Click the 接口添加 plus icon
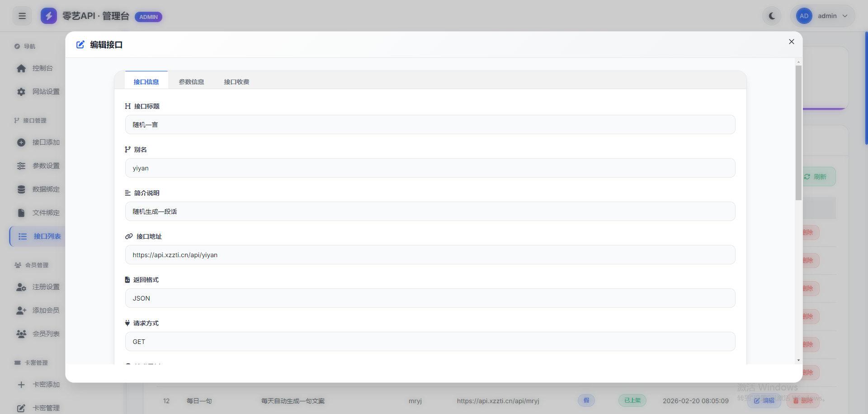The height and width of the screenshot is (414, 868). click(x=21, y=142)
